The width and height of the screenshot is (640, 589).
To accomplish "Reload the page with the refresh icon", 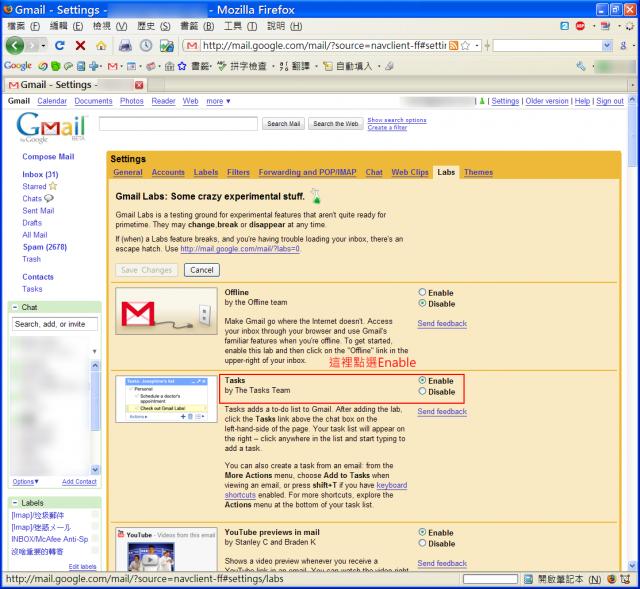I will [60, 45].
